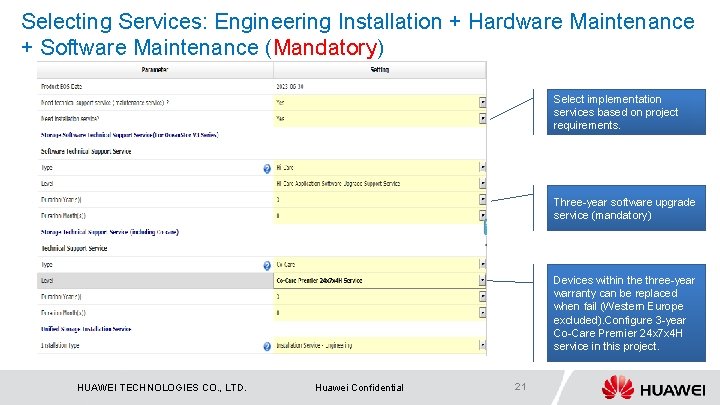Screen dimensions: 720x405
Task: Click the 'Software Technical Support Service' subheading
Action: point(86,152)
